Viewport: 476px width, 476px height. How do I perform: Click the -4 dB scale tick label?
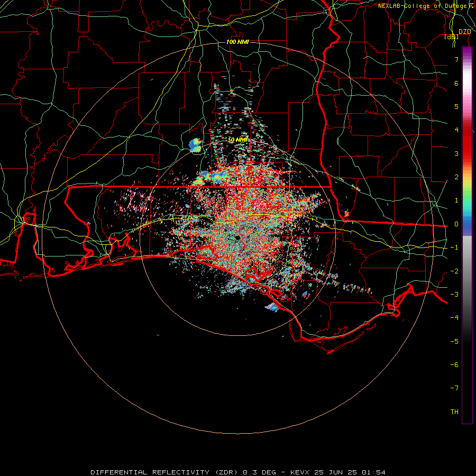[x=454, y=318]
